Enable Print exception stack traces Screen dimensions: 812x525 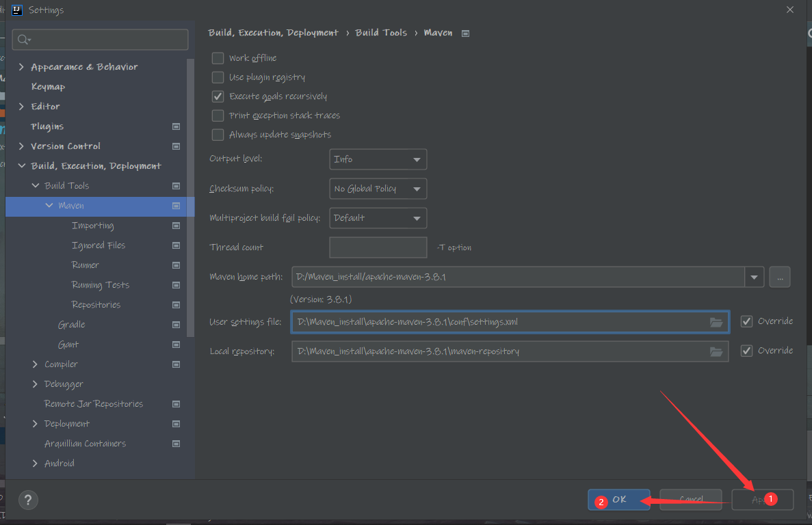[218, 116]
